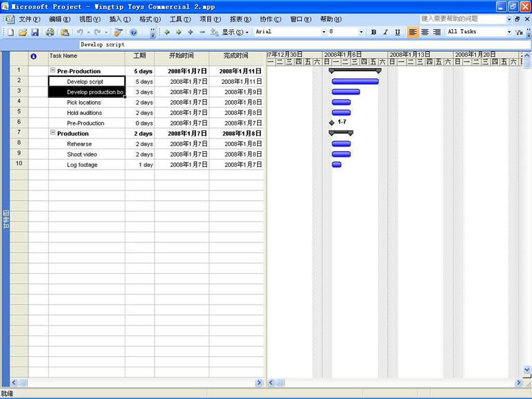Click the Redo arrow icon
Viewport: 532px width, 399px height.
pos(98,33)
